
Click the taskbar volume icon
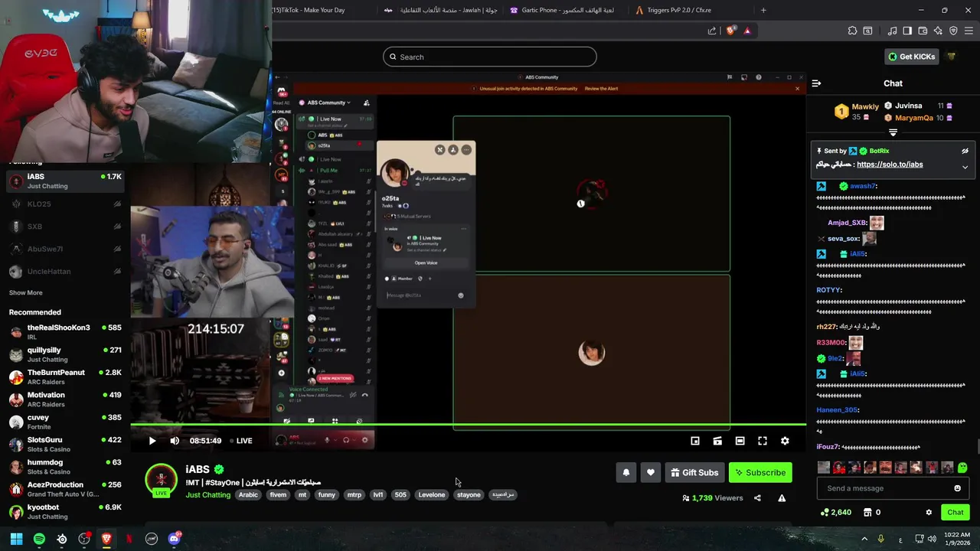932,539
